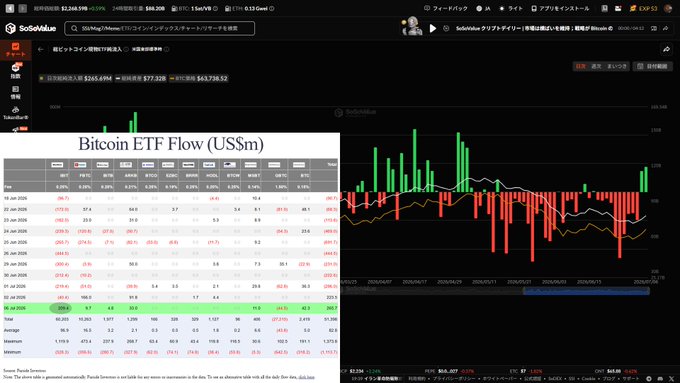Click the playback speed icon beside play
This screenshot has width=680, height=383.
click(x=446, y=28)
